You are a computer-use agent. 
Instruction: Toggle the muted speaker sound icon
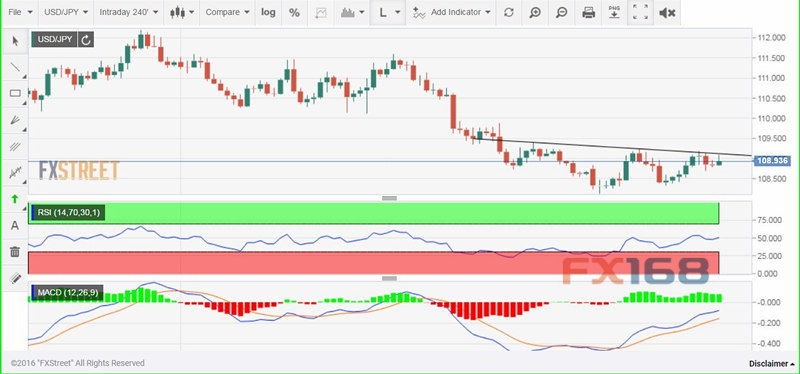click(667, 13)
